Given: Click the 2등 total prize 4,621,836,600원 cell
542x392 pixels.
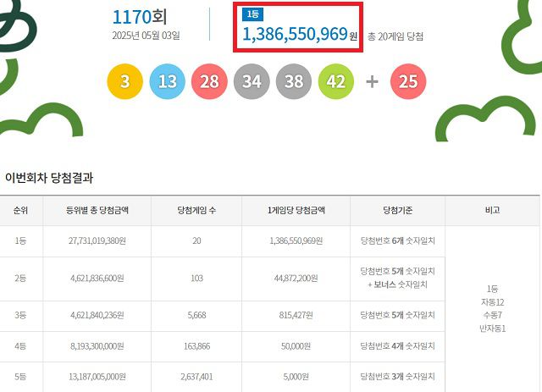Looking at the screenshot, I should [94, 279].
